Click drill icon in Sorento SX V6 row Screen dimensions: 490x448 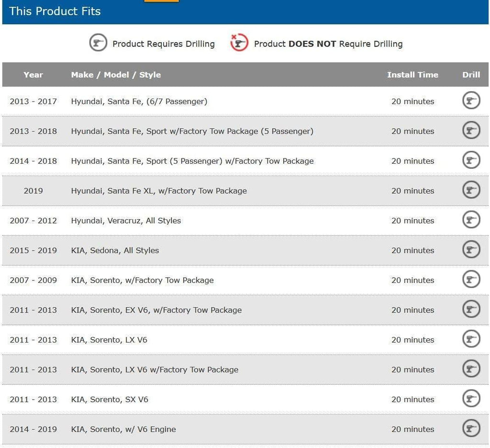(x=471, y=399)
